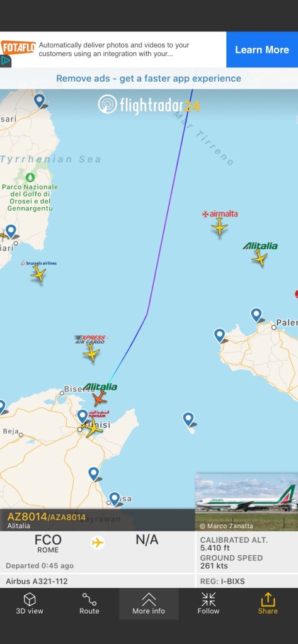Tap the Express Air Cargo plane

coord(91,353)
